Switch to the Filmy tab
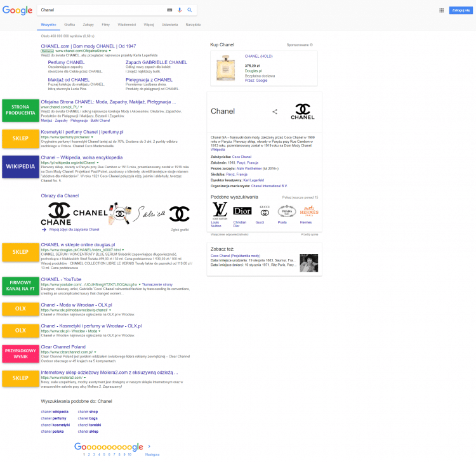The height and width of the screenshot is (462, 476). click(x=105, y=25)
